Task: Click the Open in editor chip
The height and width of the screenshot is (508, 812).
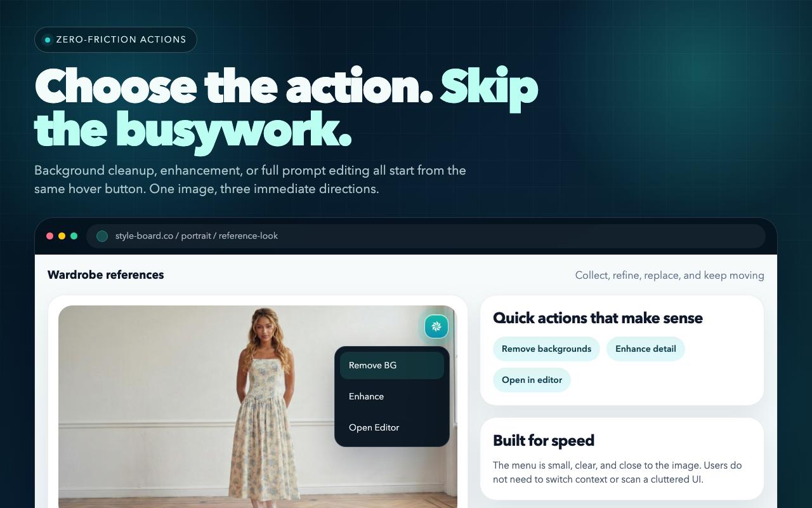Action: [532, 380]
